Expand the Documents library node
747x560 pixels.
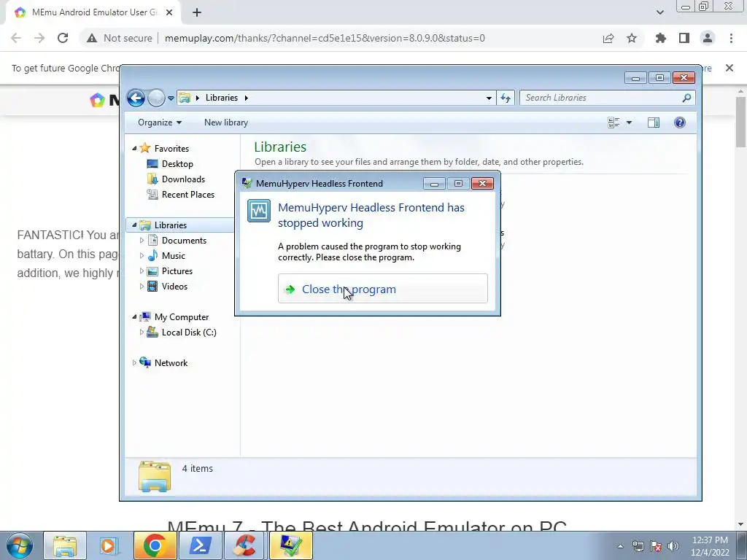142,241
